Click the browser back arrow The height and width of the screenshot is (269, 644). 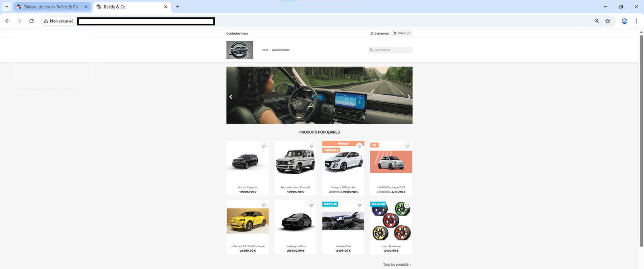click(x=7, y=21)
